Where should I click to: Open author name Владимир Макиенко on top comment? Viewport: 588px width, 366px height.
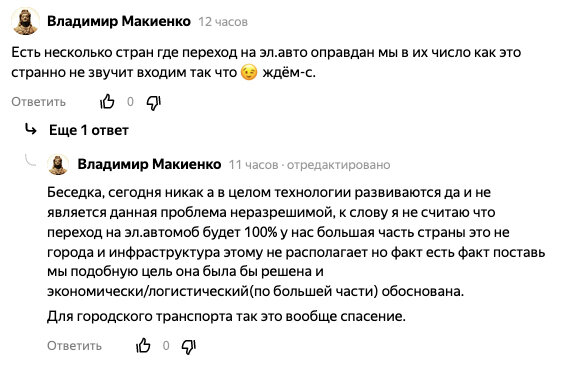coord(119,21)
